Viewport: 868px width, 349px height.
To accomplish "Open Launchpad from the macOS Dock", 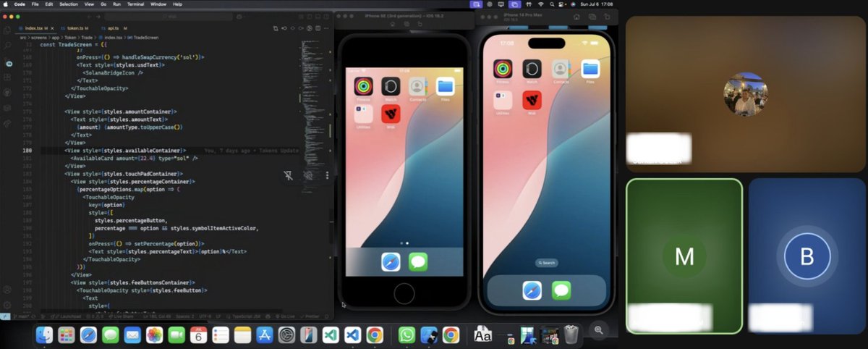I will coord(67,335).
